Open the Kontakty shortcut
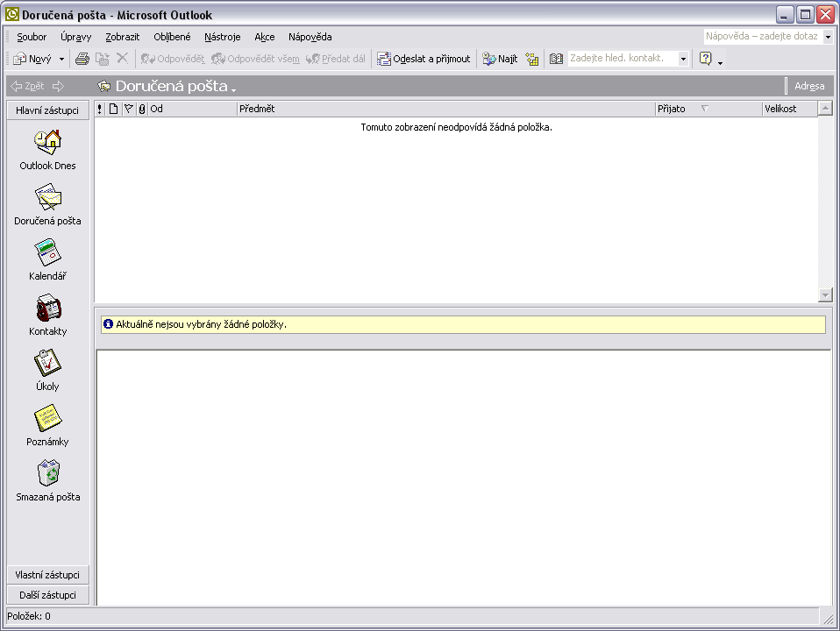This screenshot has height=631, width=840. 47,315
